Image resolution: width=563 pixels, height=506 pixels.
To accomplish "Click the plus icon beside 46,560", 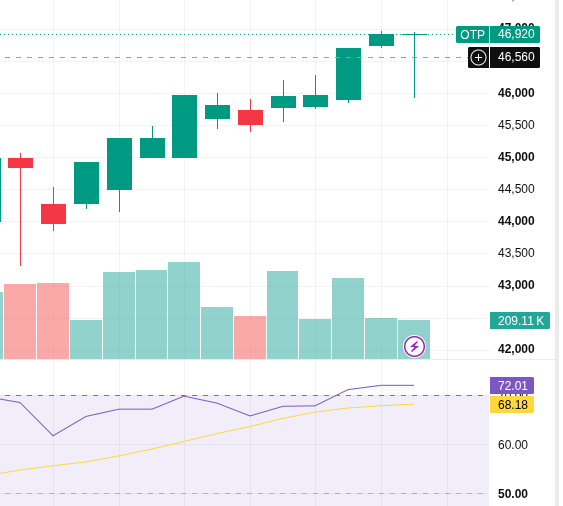I will pyautogui.click(x=478, y=57).
